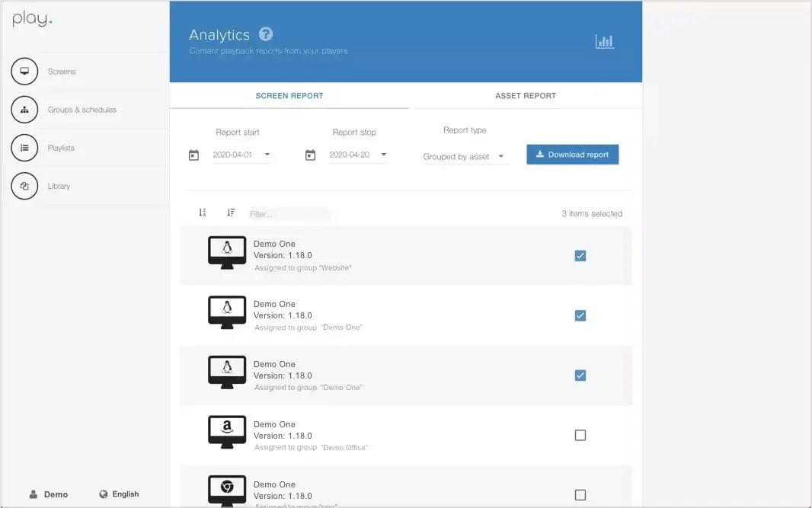Check the Chrome screen's checkbox
This screenshot has width=812, height=508.
580,495
